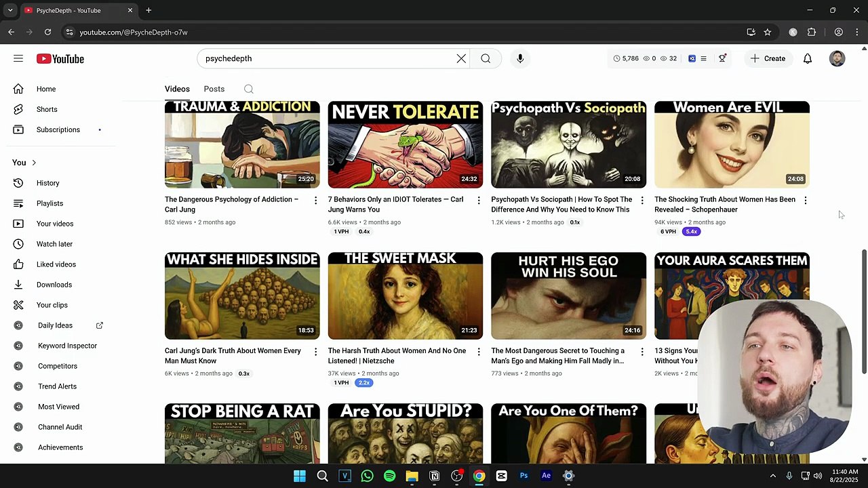Open options for Shocking Truth About Women video
Image resolution: width=868 pixels, height=488 pixels.
(x=805, y=201)
